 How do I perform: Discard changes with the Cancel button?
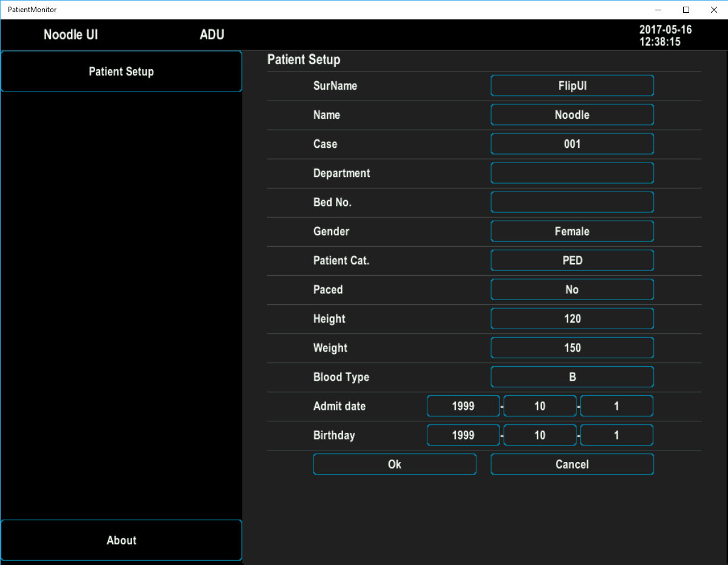[572, 464]
